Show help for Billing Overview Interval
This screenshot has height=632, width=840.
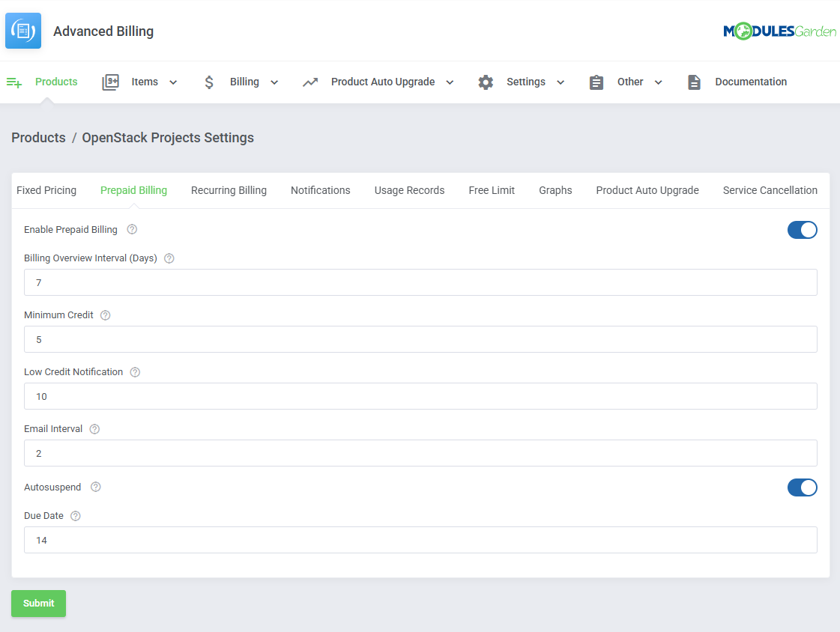click(169, 258)
